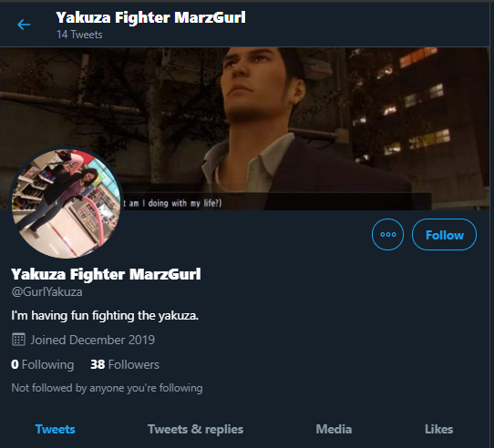
Task: Open the Likes tab
Action: [x=438, y=429]
